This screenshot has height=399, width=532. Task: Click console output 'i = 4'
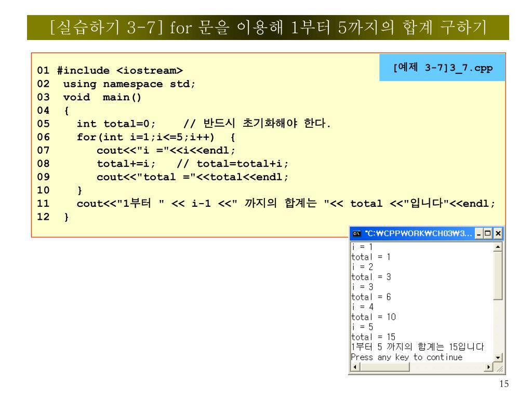click(x=362, y=307)
